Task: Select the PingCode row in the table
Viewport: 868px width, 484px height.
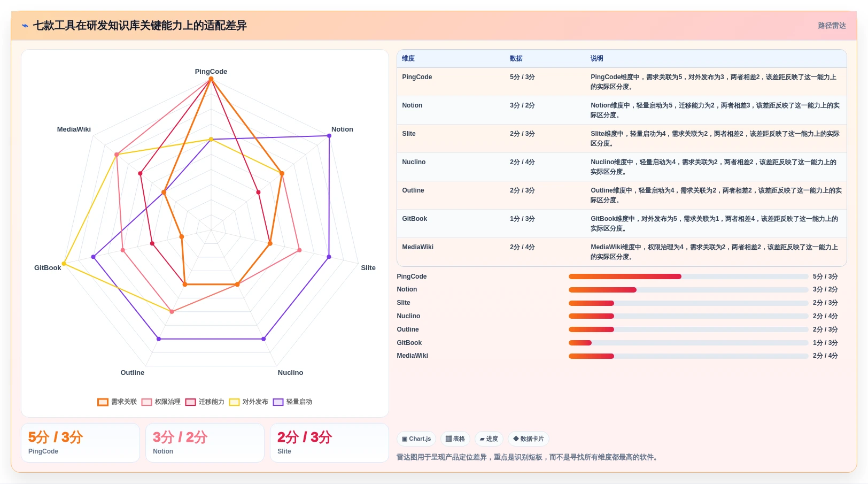Action: pyautogui.click(x=622, y=82)
